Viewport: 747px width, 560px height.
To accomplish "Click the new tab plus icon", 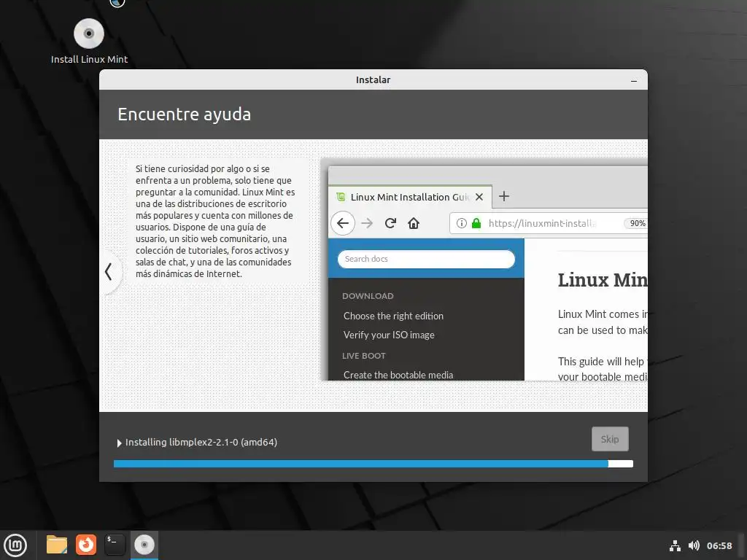I will pos(503,196).
